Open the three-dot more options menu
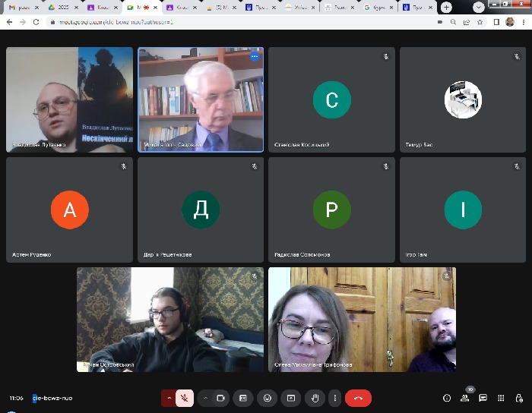Screen dimensions: 532x413 (334, 398)
